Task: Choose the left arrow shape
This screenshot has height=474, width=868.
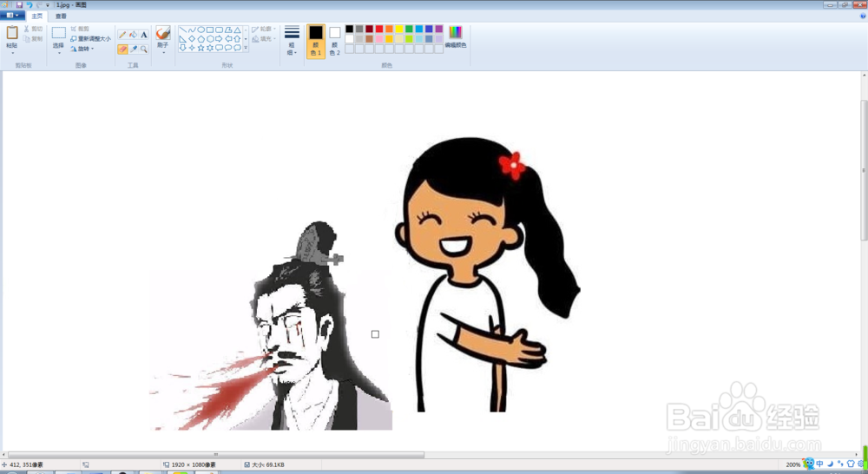Action: pyautogui.click(x=228, y=39)
